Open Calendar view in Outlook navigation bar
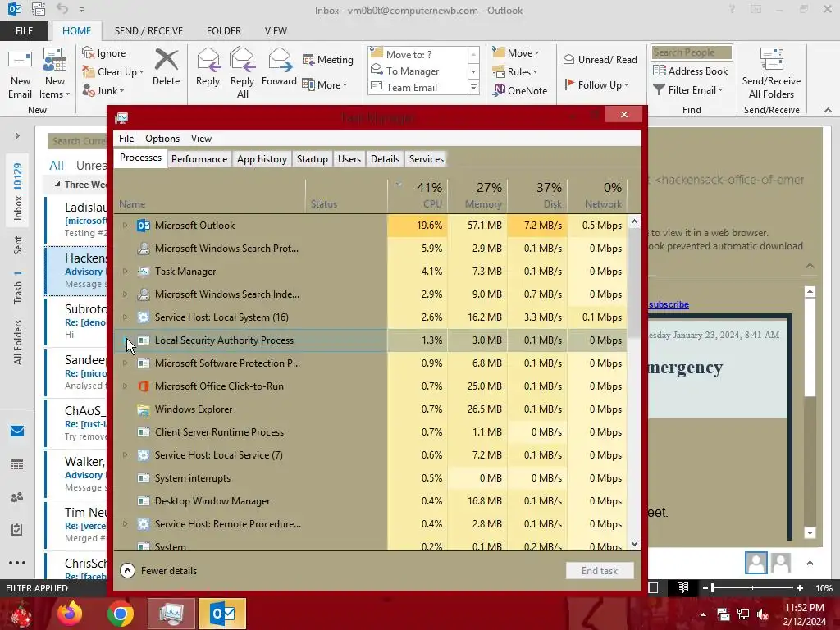 pos(17,464)
